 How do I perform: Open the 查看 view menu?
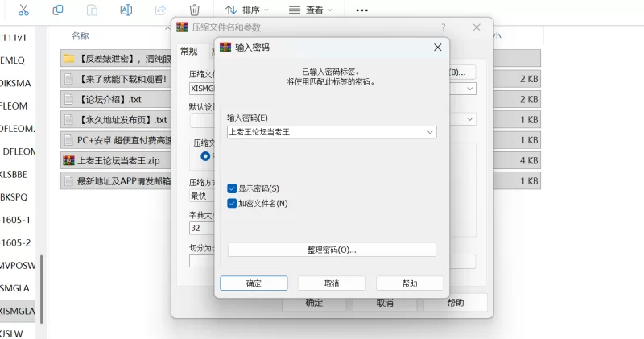[310, 10]
